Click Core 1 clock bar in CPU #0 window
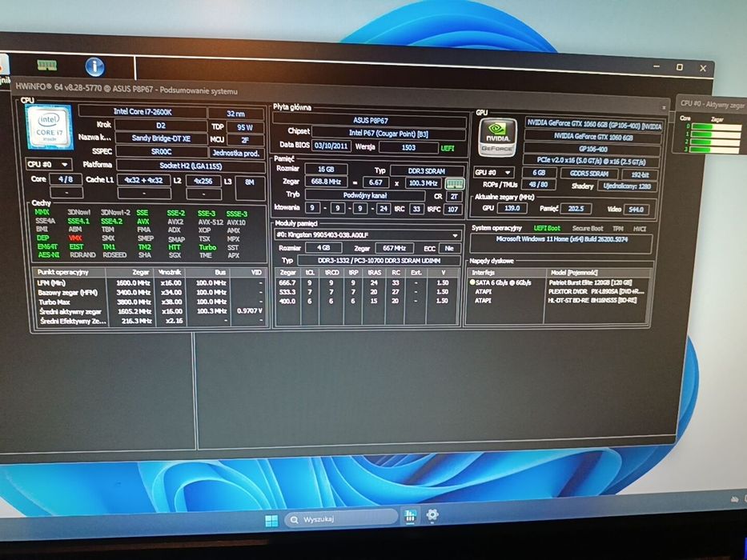The height and width of the screenshot is (560, 747). [716, 134]
